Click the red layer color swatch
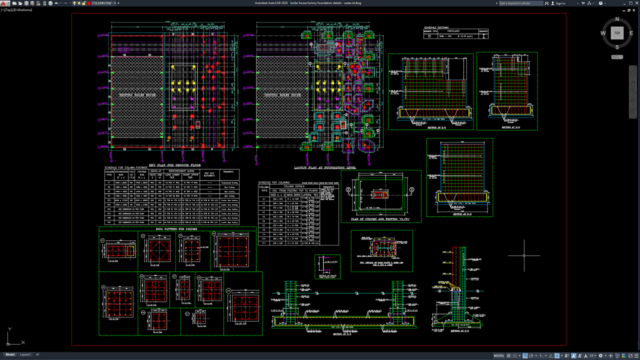 (x=89, y=3)
